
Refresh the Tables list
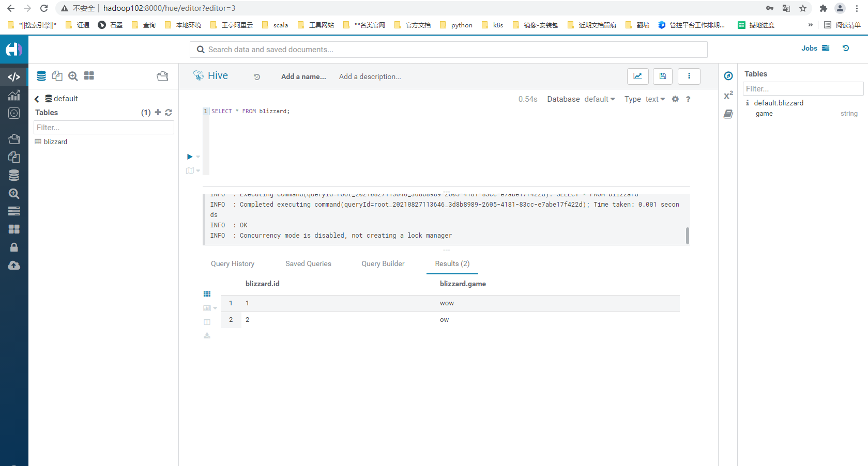point(169,112)
